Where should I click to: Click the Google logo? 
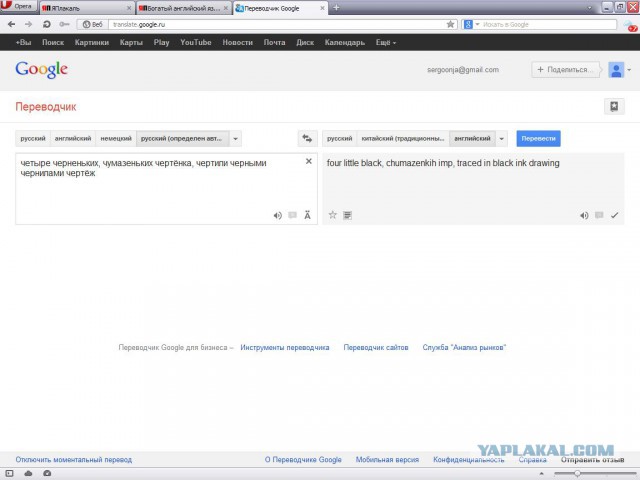click(41, 70)
